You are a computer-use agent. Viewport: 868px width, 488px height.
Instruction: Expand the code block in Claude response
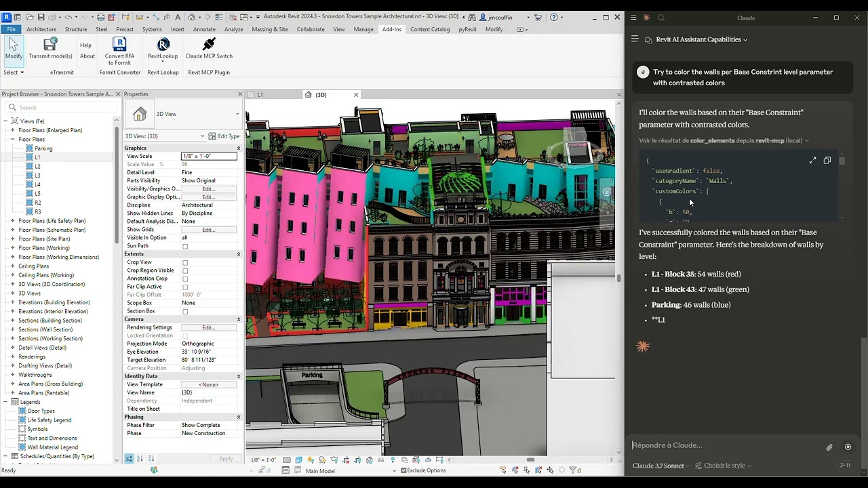(x=812, y=161)
